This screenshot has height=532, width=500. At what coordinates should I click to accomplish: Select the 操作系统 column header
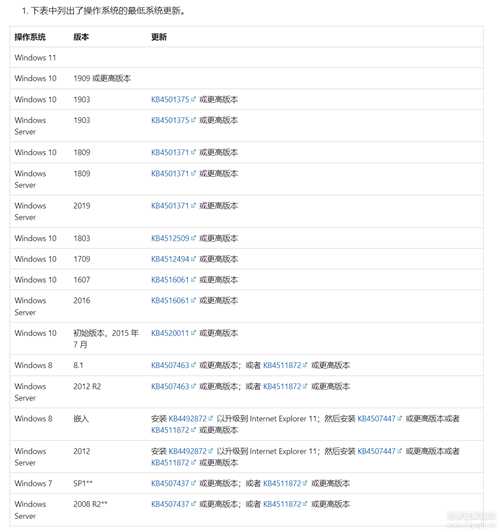coord(30,37)
